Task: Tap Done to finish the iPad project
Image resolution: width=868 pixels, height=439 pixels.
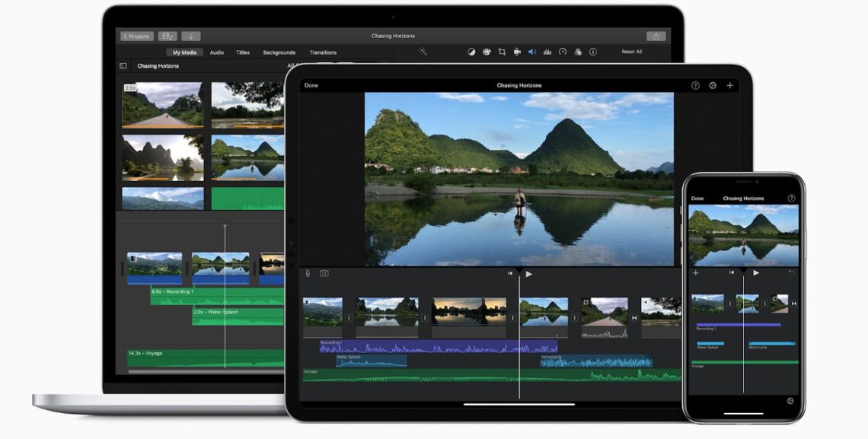Action: tap(311, 85)
